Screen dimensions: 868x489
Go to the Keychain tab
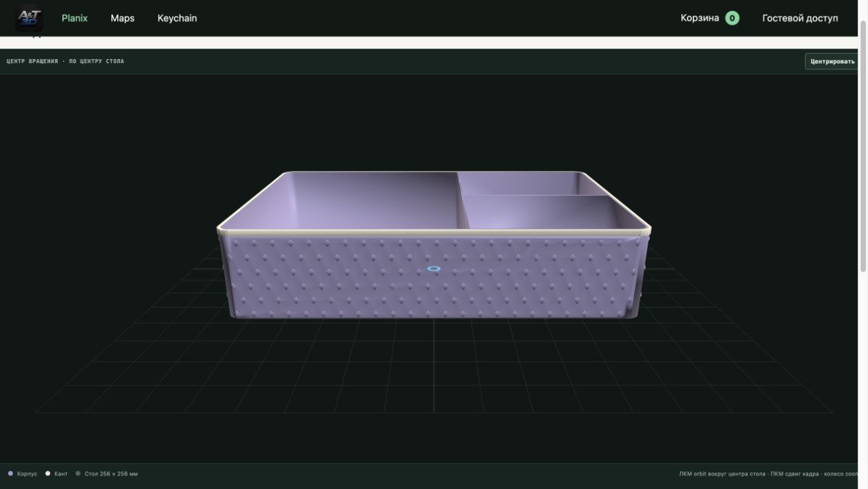click(x=177, y=18)
